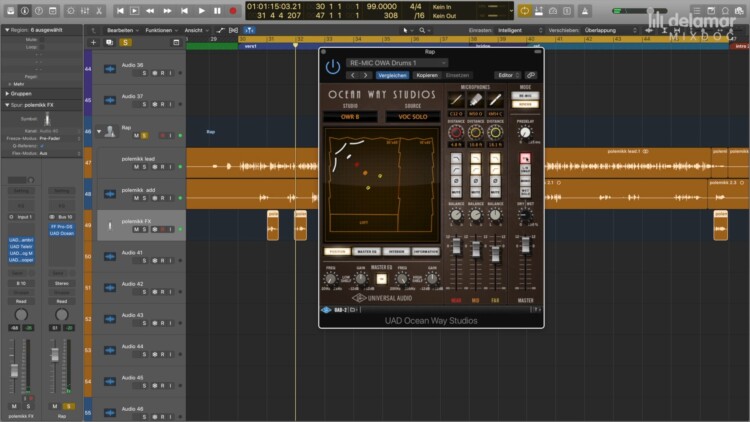Click the Vergleichen button

point(392,75)
